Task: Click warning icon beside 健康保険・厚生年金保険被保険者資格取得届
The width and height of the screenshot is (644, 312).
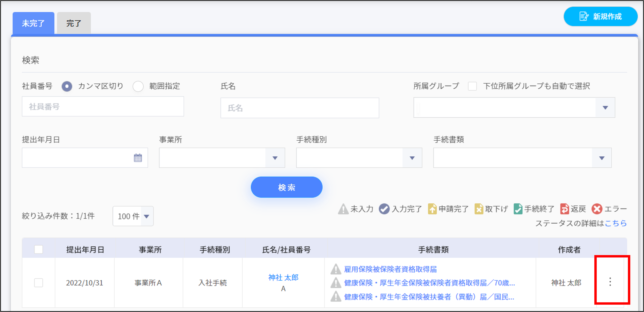Action: pyautogui.click(x=336, y=283)
